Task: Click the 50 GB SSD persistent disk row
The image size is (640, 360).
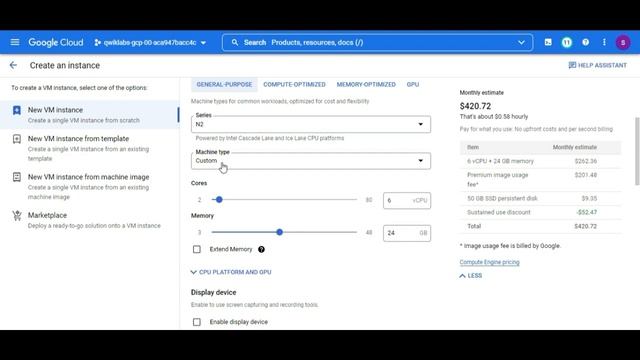Action: 540,198
